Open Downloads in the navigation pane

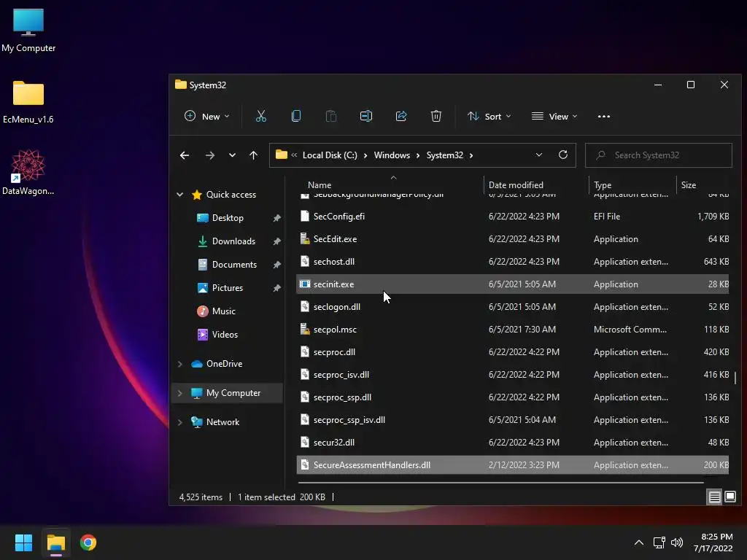click(233, 241)
